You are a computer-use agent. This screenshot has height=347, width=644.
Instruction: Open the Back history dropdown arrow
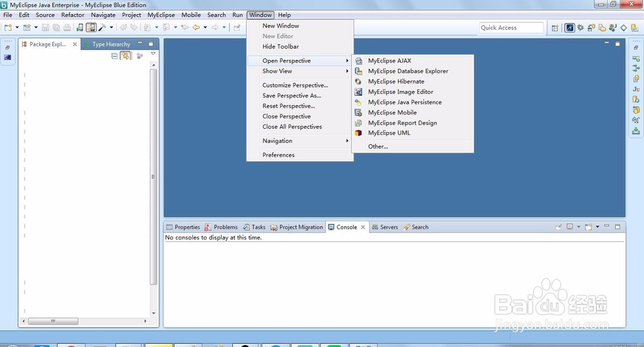(x=205, y=28)
